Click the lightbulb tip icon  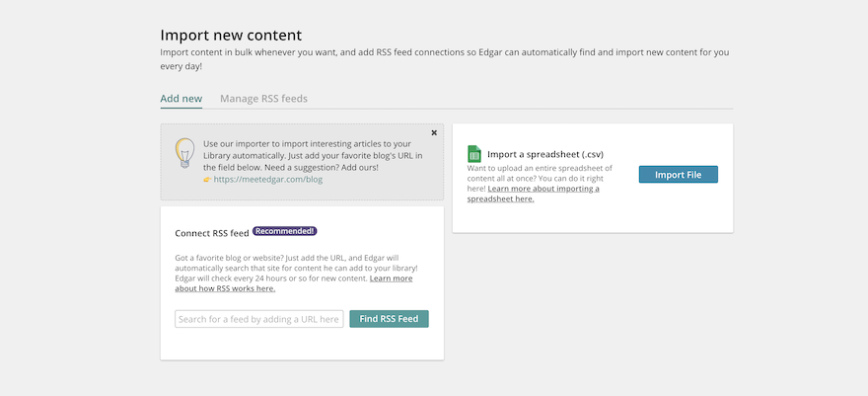184,154
